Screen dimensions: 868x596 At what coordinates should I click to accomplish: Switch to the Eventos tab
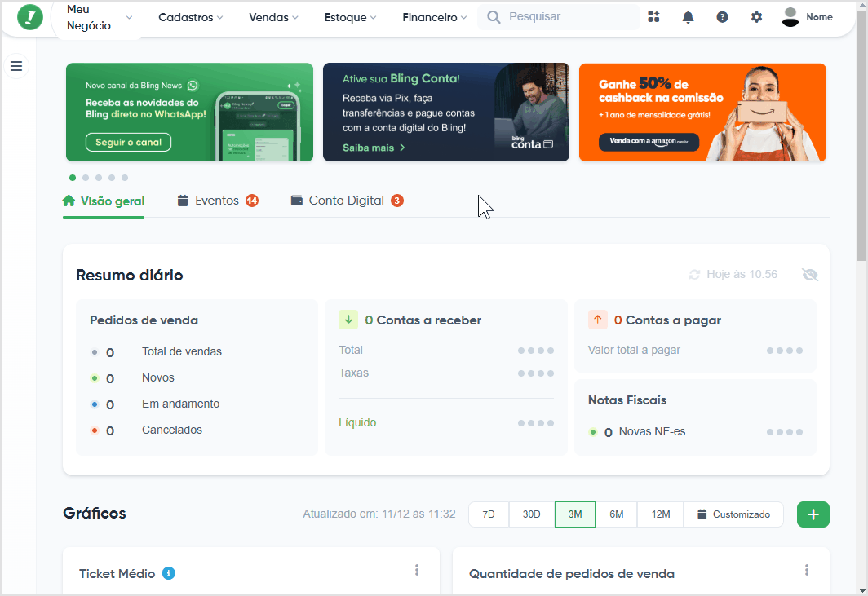tap(218, 201)
